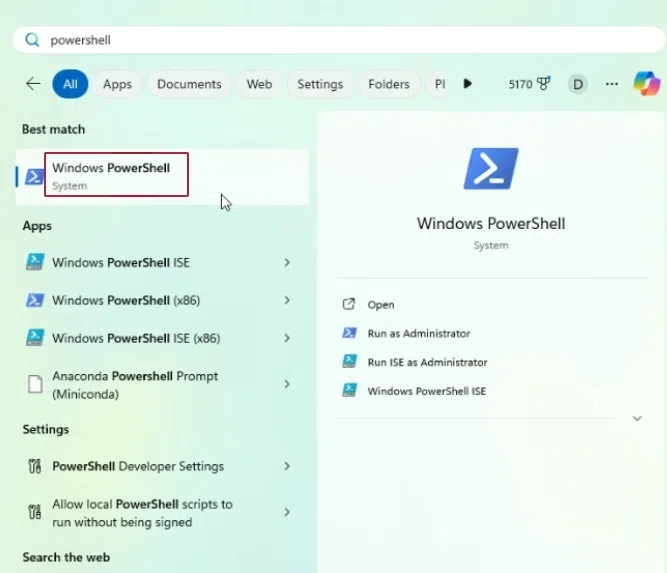Viewport: 667px width, 573px height.
Task: Click the search magnifier icon
Action: click(32, 40)
